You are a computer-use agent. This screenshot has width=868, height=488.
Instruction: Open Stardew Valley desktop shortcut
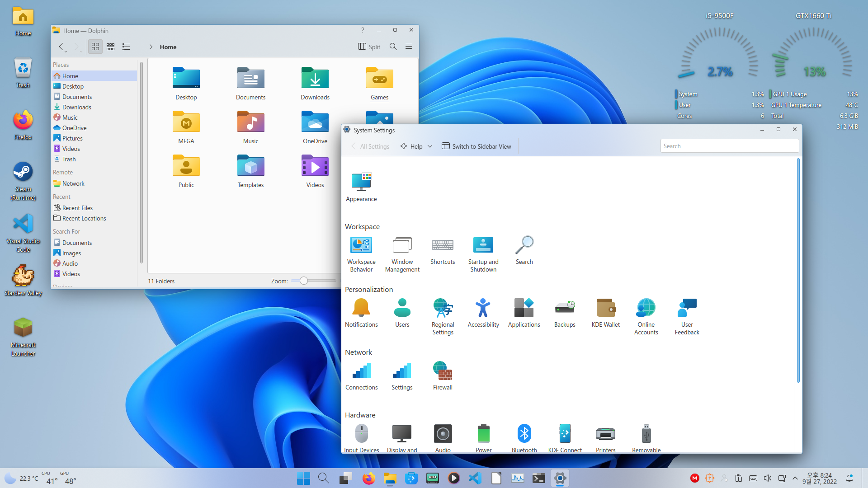click(23, 281)
